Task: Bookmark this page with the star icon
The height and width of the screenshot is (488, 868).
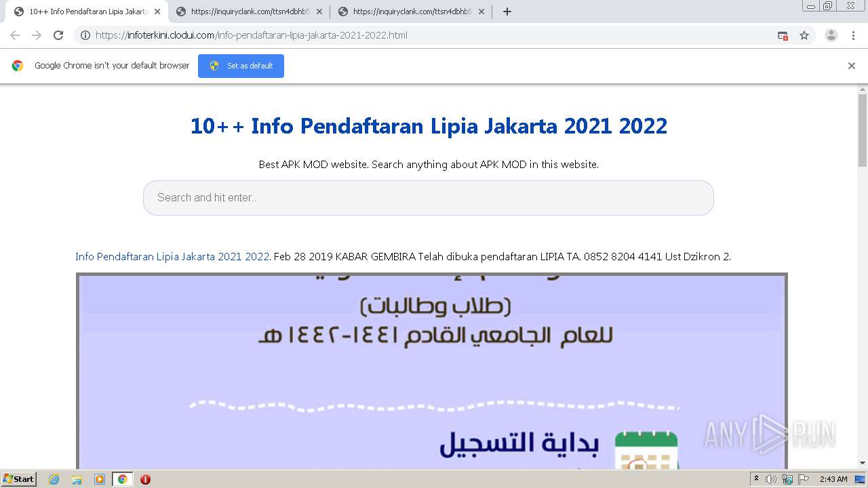Action: (804, 35)
